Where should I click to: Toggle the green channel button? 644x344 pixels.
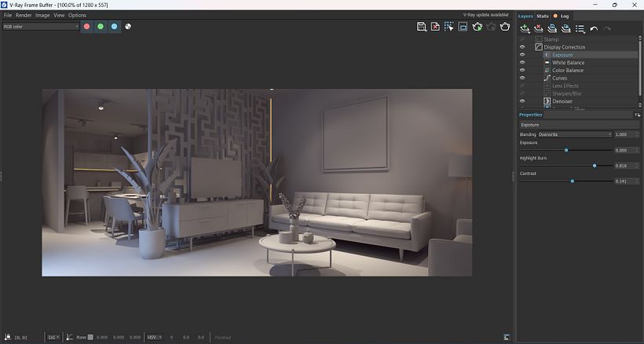pos(101,26)
